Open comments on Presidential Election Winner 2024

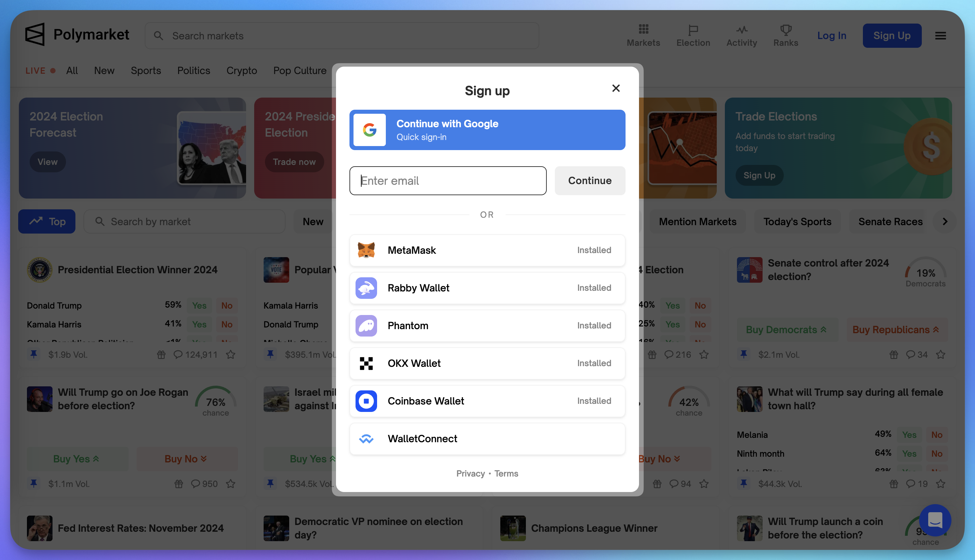pos(196,355)
